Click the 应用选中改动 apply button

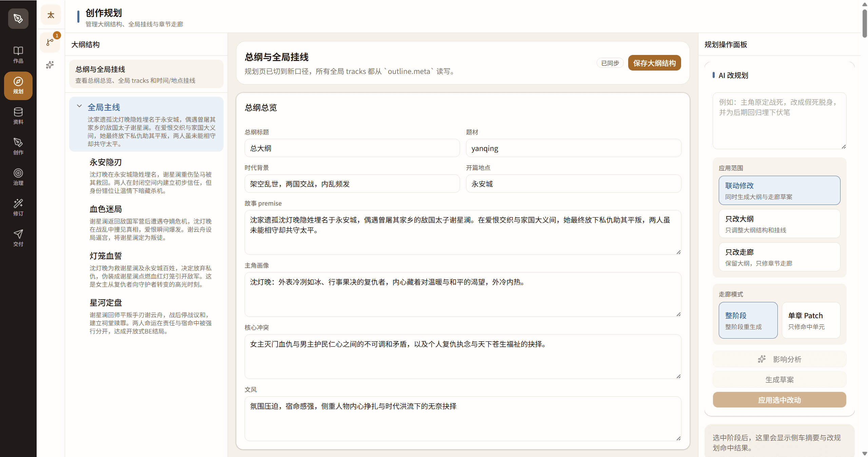pyautogui.click(x=779, y=400)
